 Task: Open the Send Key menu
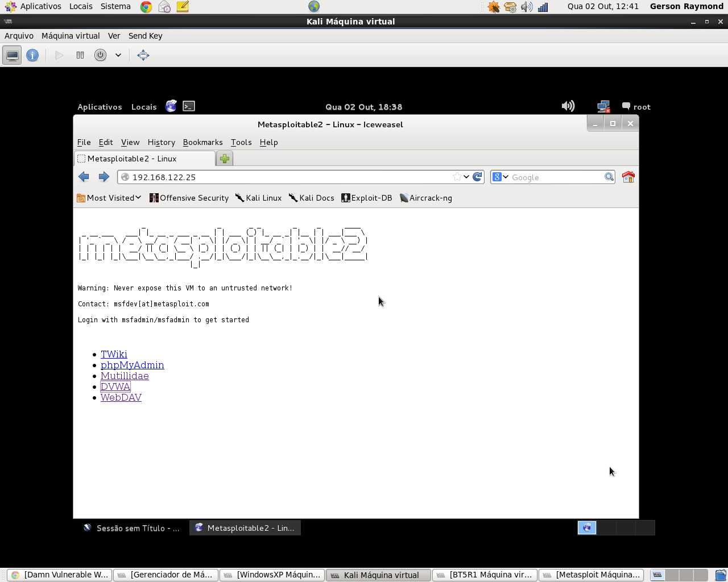coord(145,36)
